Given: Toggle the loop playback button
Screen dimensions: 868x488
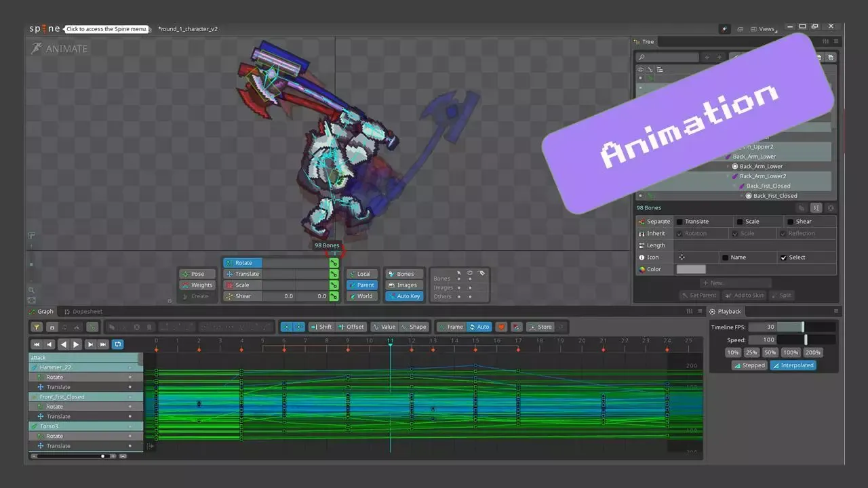Looking at the screenshot, I should click(117, 344).
